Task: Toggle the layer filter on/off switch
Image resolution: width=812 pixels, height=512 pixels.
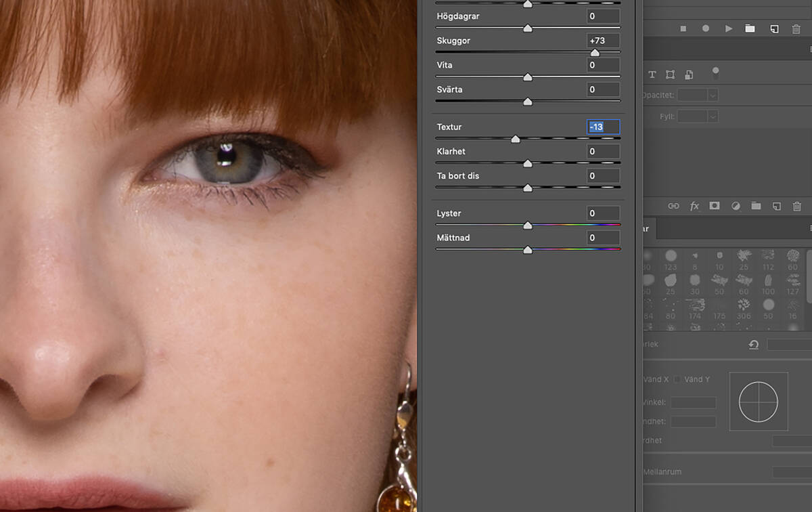Action: pyautogui.click(x=715, y=72)
